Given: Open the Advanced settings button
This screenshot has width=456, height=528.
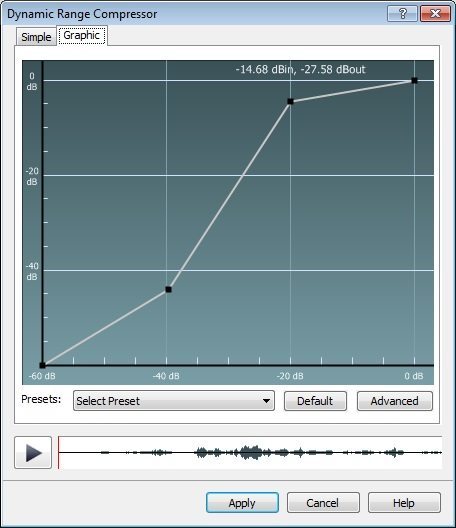Looking at the screenshot, I should tap(395, 401).
